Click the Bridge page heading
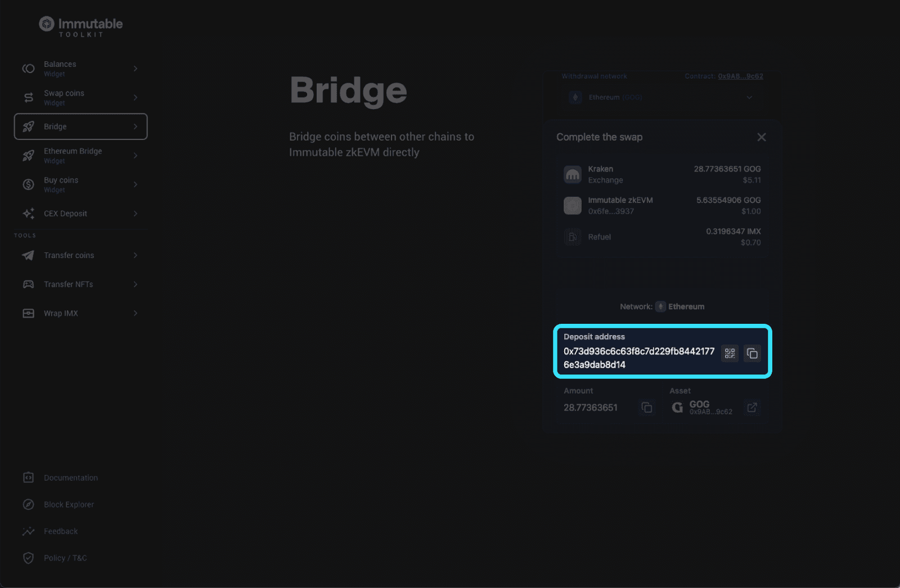900x588 pixels. tap(348, 91)
